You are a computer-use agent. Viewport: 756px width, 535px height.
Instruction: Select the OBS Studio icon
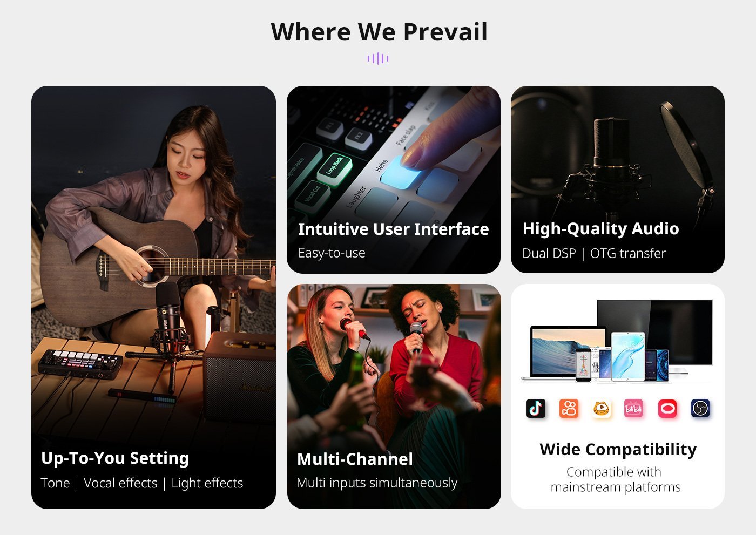tap(700, 408)
